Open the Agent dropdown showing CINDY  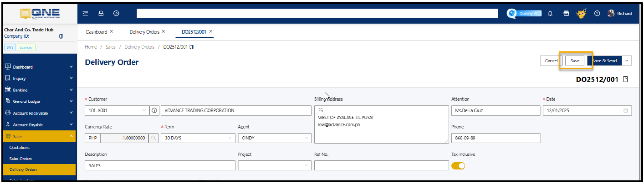[275, 138]
